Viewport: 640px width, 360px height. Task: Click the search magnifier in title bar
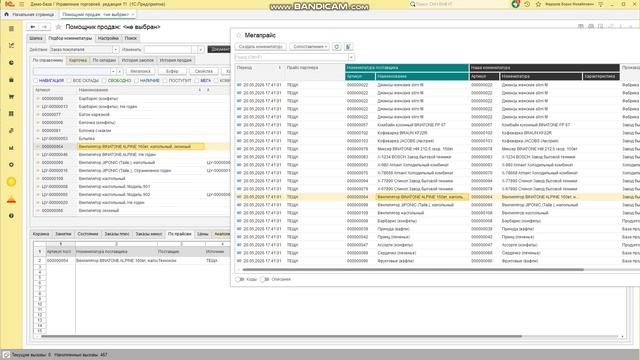413,4
